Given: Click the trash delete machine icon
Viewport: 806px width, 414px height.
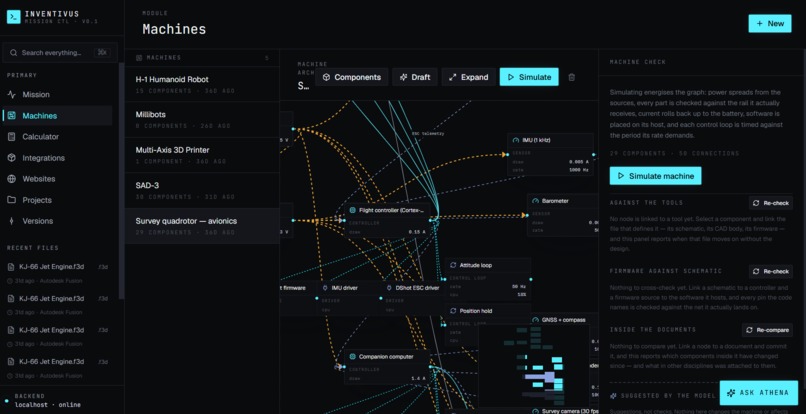Looking at the screenshot, I should point(572,77).
